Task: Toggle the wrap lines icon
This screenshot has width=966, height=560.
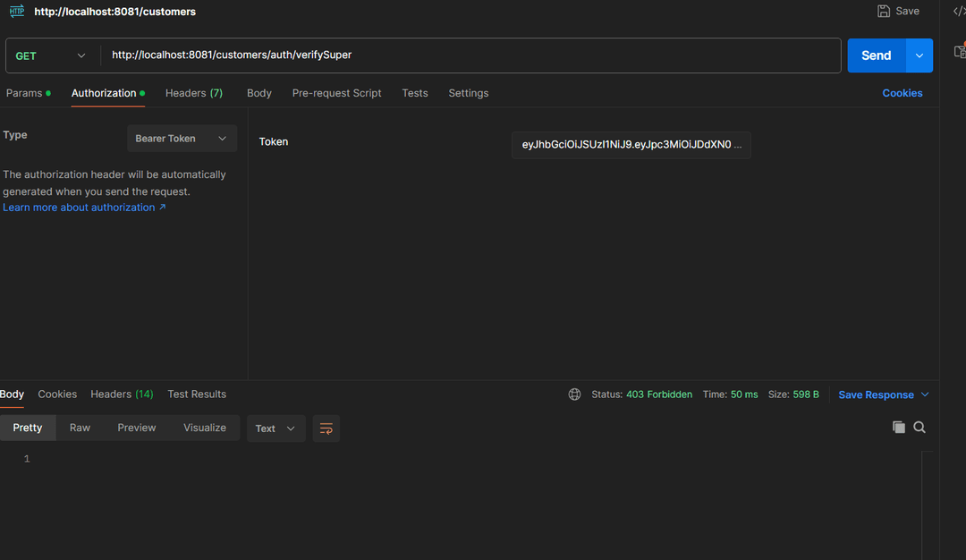Action: coord(326,428)
